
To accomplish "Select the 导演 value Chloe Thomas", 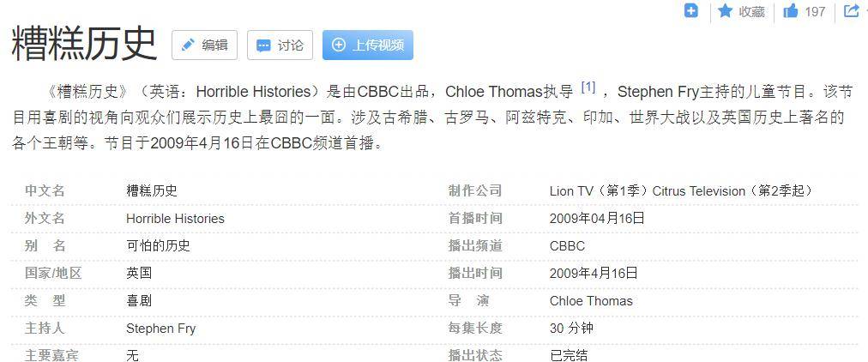I will (x=591, y=301).
